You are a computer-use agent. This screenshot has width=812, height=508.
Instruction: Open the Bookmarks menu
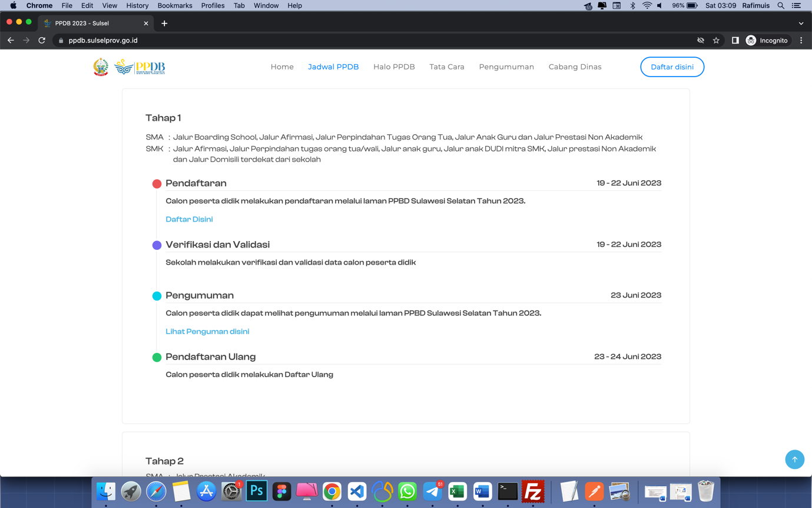pos(175,5)
